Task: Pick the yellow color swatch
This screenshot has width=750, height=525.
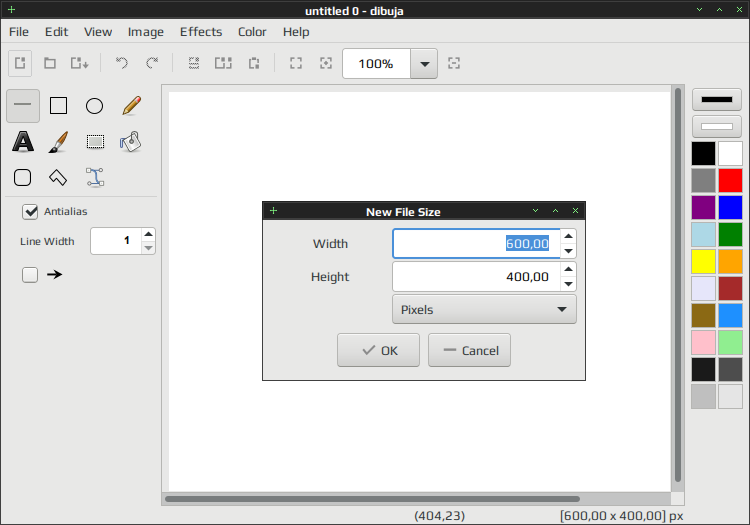Action: coord(703,262)
